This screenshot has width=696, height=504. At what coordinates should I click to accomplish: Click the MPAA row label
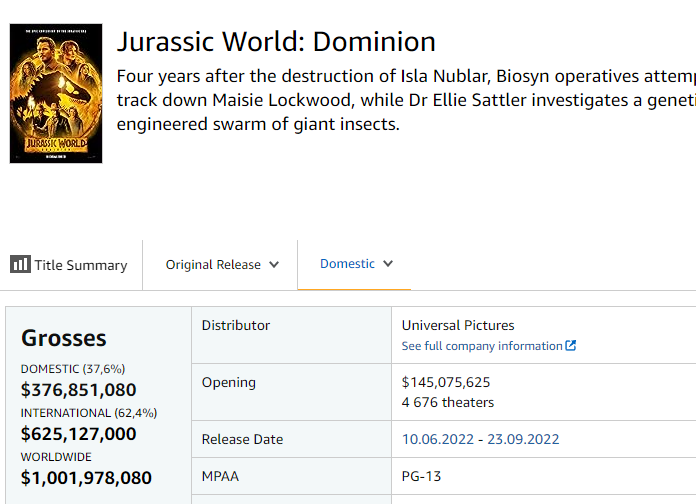tap(220, 476)
